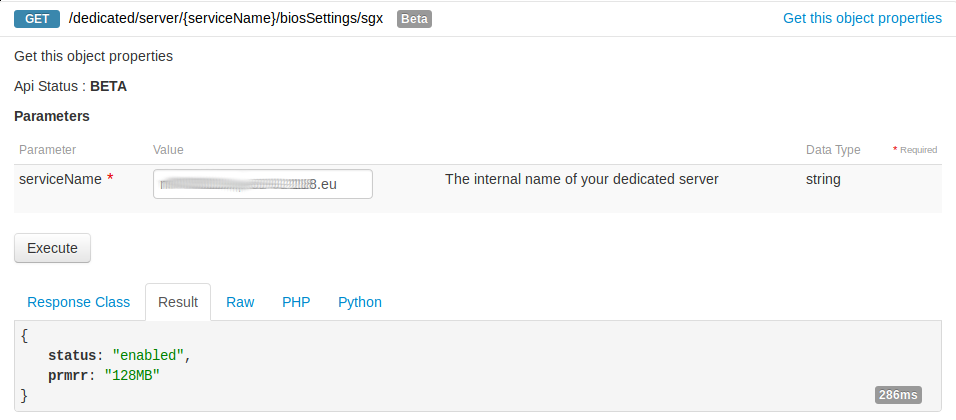Switch to the Python tab
This screenshot has height=420, width=956.
[x=360, y=302]
